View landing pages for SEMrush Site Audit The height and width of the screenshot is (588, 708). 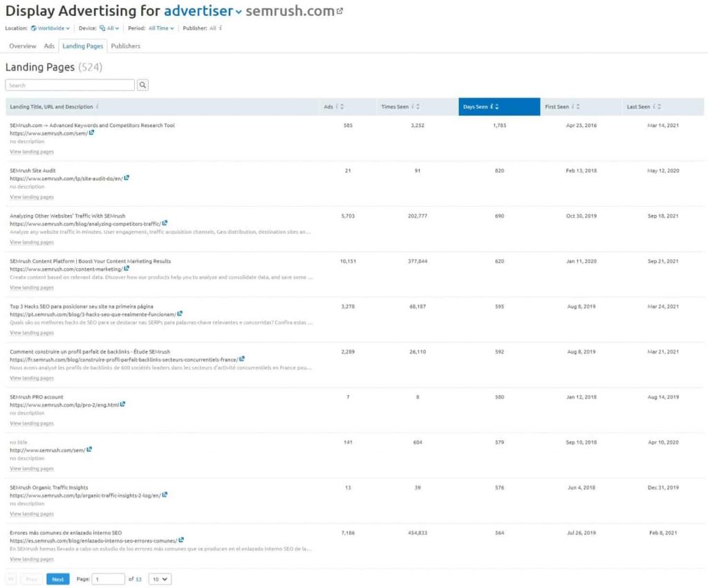pyautogui.click(x=32, y=197)
